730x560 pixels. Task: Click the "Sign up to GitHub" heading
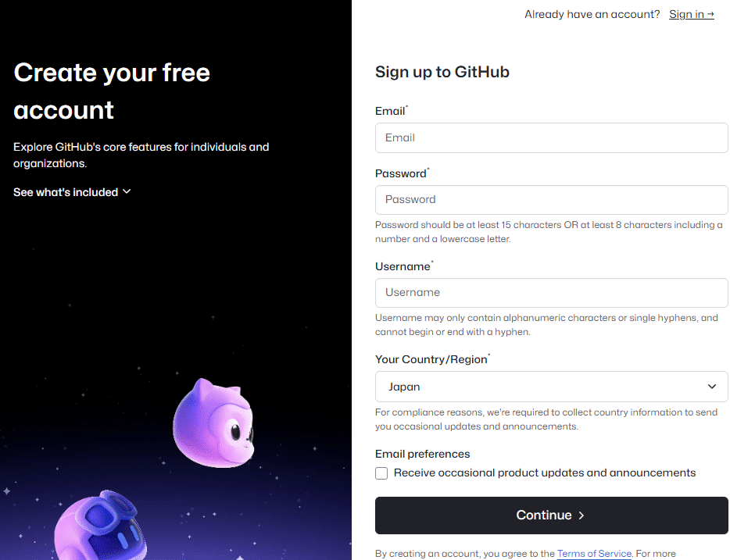tap(442, 71)
